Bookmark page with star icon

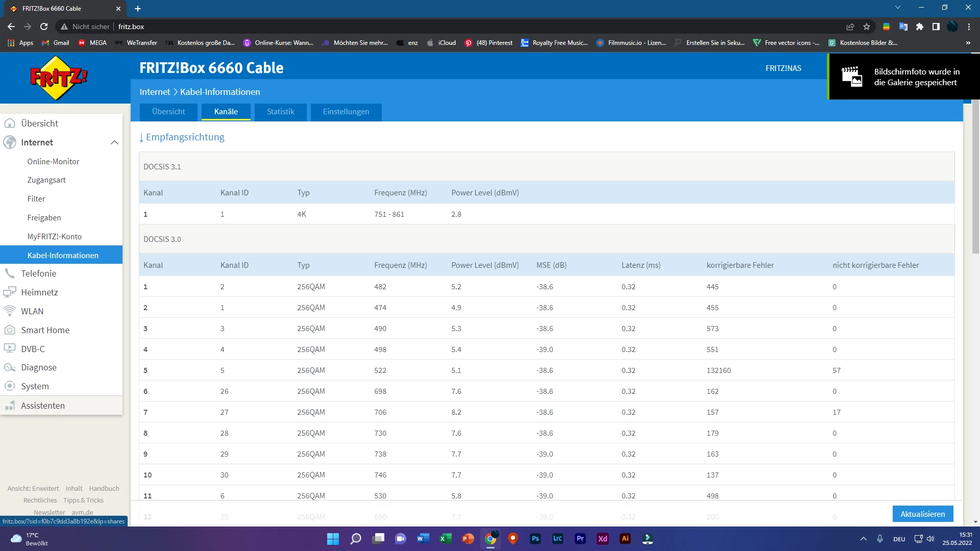tap(867, 27)
